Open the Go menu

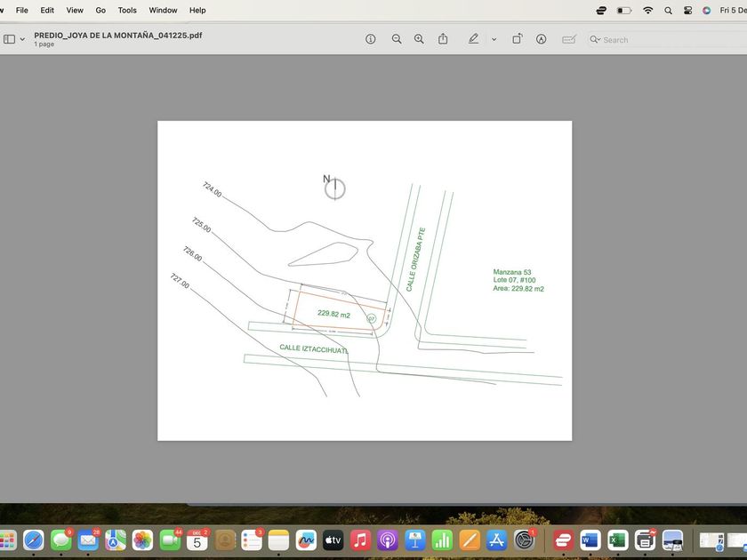(100, 10)
